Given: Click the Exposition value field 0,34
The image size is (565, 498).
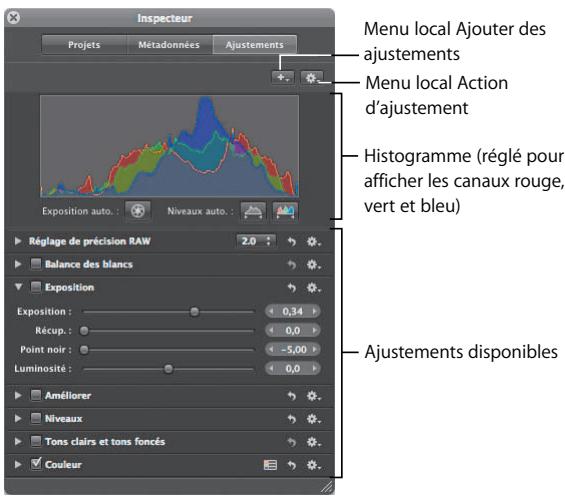Looking at the screenshot, I should click(x=293, y=311).
